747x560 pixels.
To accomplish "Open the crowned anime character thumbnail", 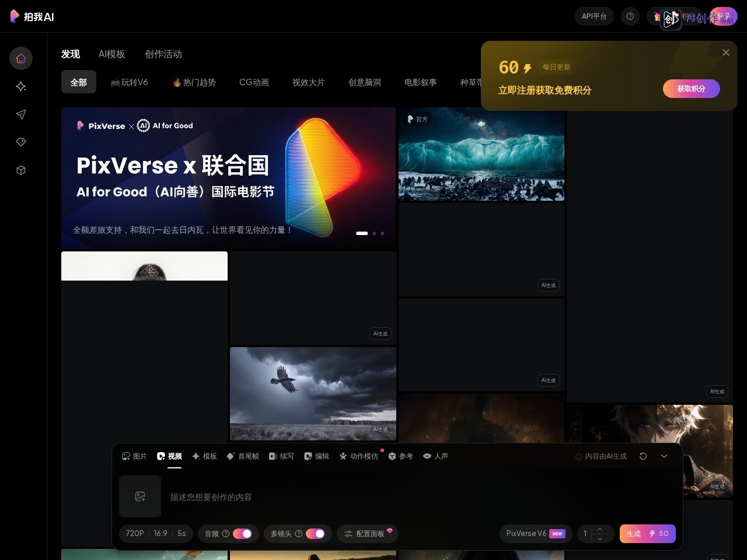I will tap(650, 450).
